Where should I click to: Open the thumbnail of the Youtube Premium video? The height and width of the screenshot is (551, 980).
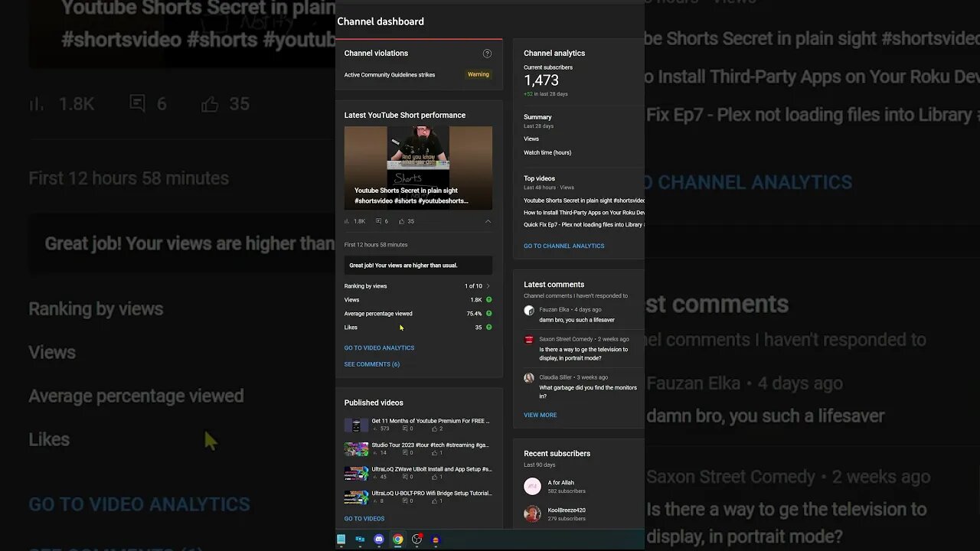point(356,425)
